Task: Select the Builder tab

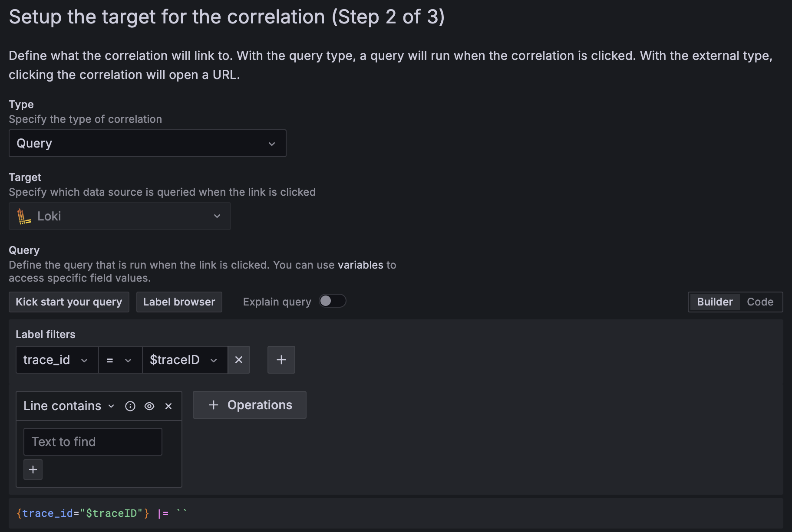Action: click(x=714, y=302)
